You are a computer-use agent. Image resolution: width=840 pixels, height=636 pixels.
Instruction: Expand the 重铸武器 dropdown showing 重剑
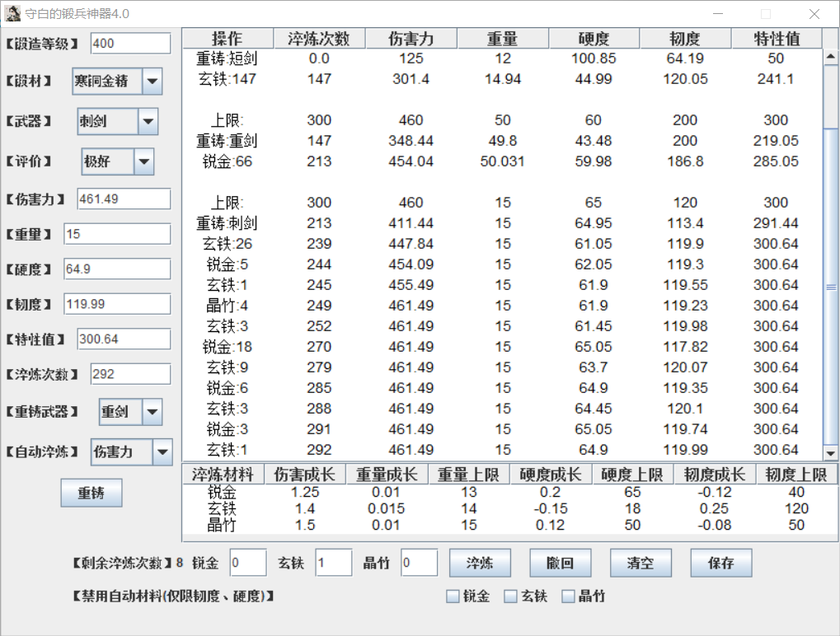(153, 412)
